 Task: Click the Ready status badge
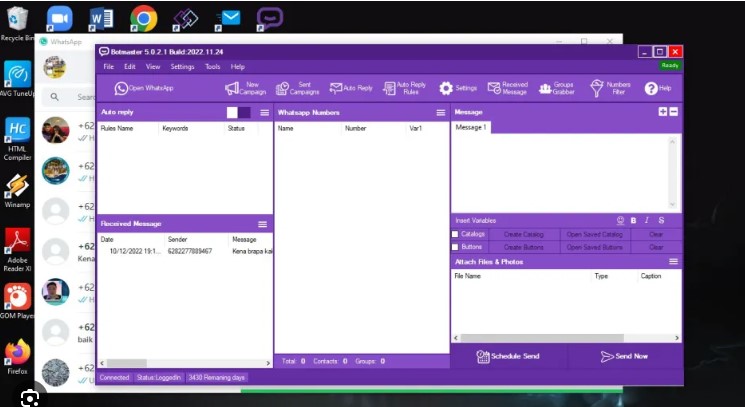pyautogui.click(x=670, y=66)
